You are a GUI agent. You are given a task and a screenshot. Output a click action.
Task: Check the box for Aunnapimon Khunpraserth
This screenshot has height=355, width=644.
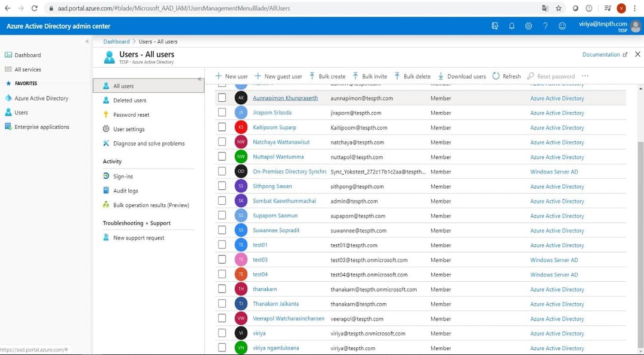tap(222, 98)
